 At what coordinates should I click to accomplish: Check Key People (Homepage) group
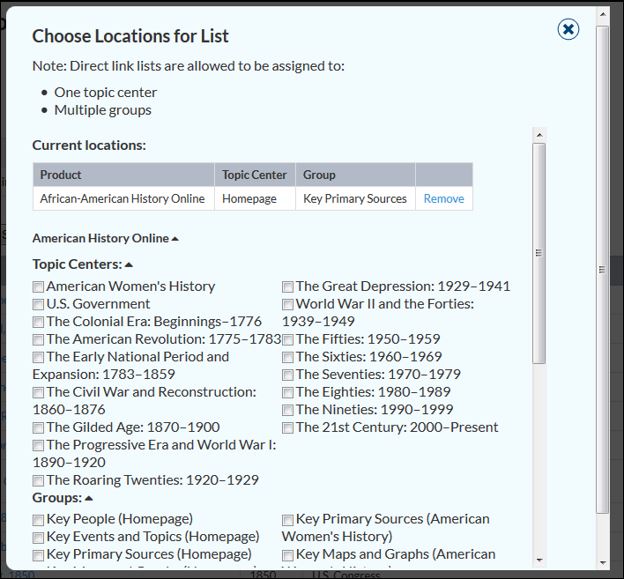tap(38, 520)
